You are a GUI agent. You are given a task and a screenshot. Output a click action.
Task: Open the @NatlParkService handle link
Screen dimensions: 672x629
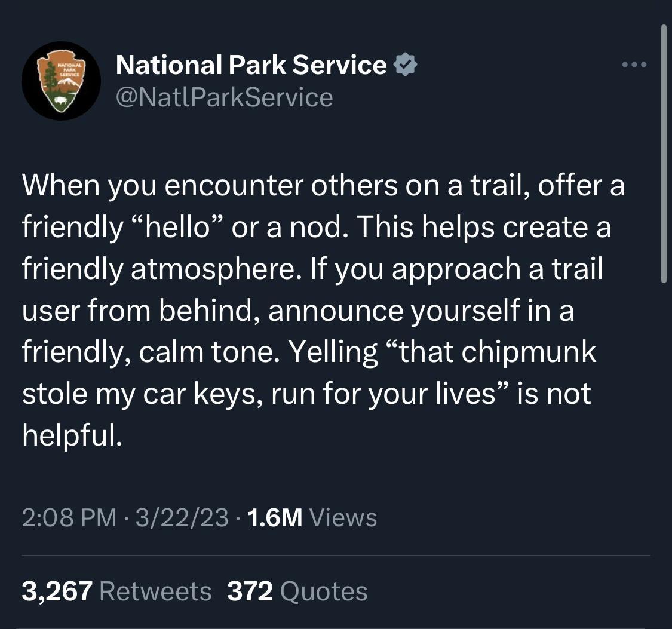click(224, 97)
